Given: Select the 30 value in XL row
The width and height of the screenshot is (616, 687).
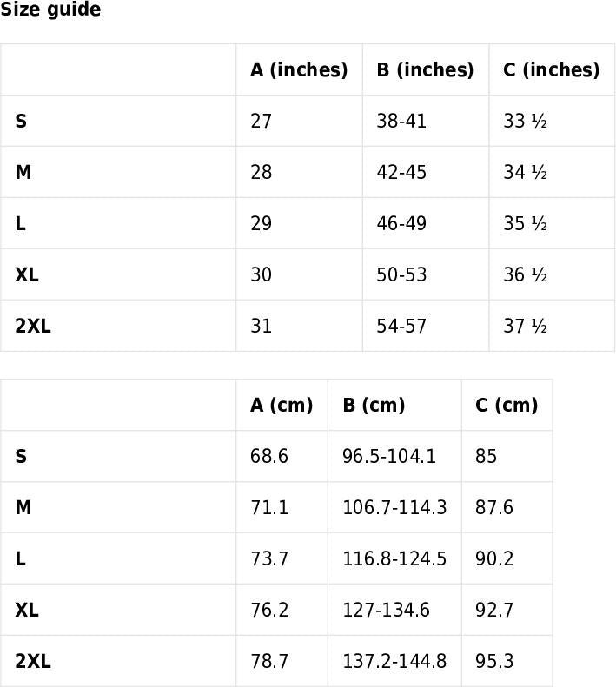Looking at the screenshot, I should (261, 275).
